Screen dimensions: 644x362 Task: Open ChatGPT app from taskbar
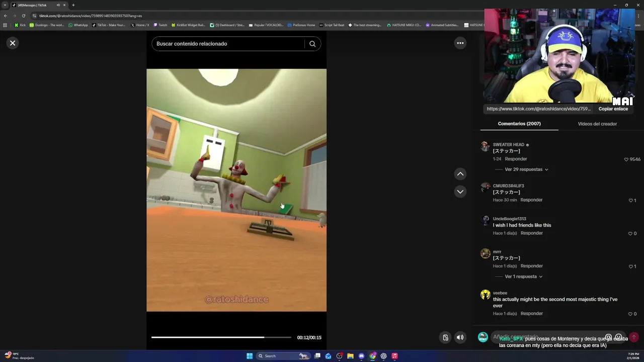(x=383, y=356)
